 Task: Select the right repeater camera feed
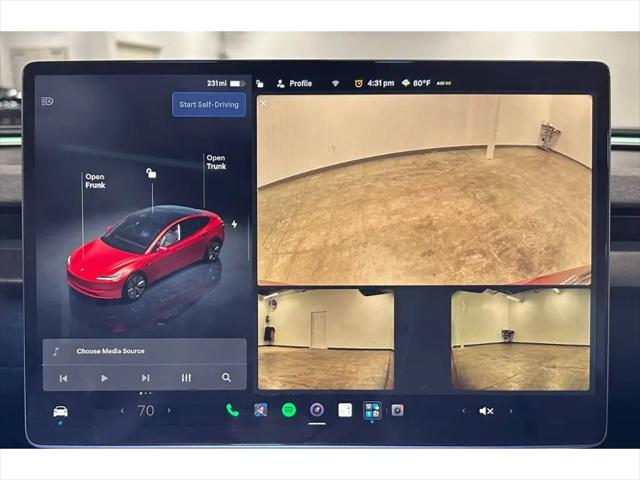pyautogui.click(x=520, y=339)
